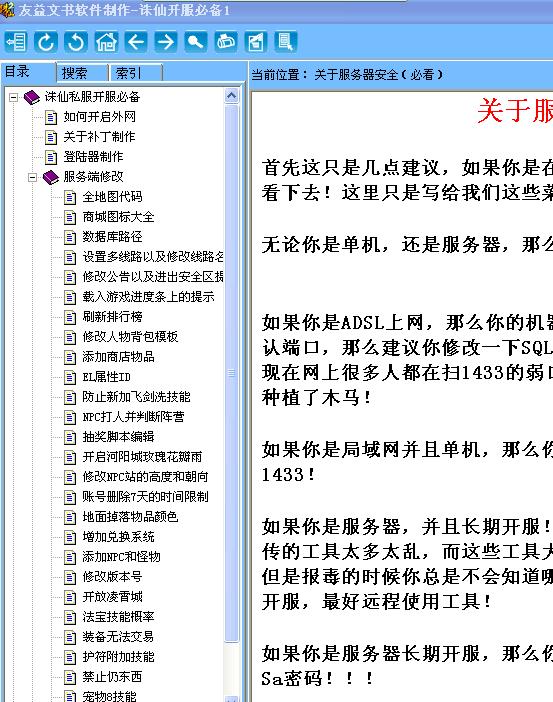Click the contents tree vertical scrollbar thumb
Viewport: 553px width, 702px height.
(231, 373)
